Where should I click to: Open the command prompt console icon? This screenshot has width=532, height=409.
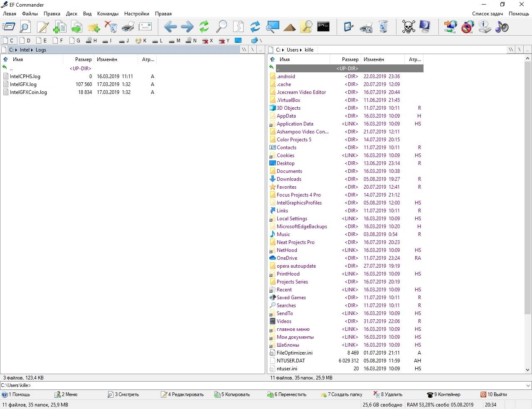coord(323,27)
